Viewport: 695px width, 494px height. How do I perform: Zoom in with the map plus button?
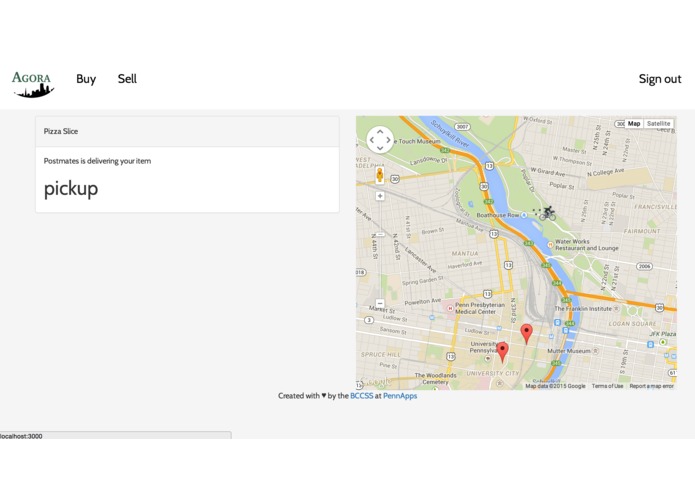pyautogui.click(x=380, y=196)
